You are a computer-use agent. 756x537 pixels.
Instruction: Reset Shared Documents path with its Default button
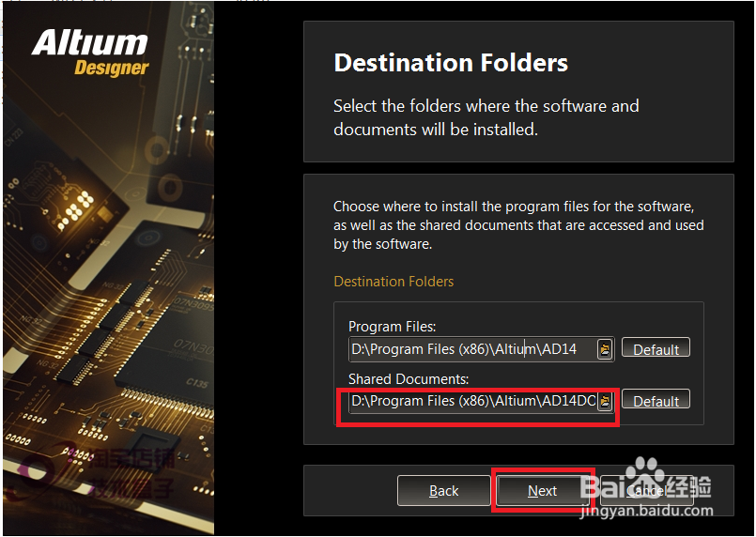pos(656,400)
